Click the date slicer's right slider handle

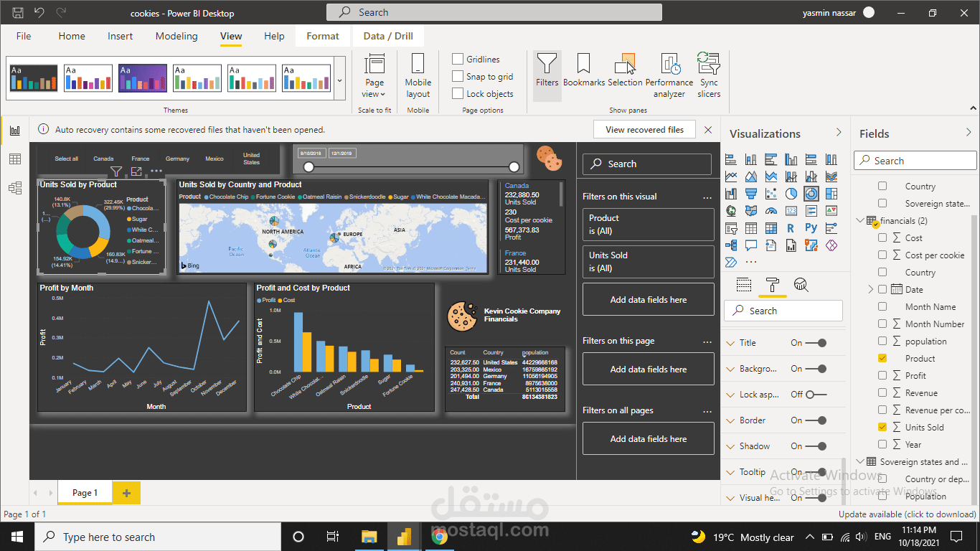coord(514,167)
